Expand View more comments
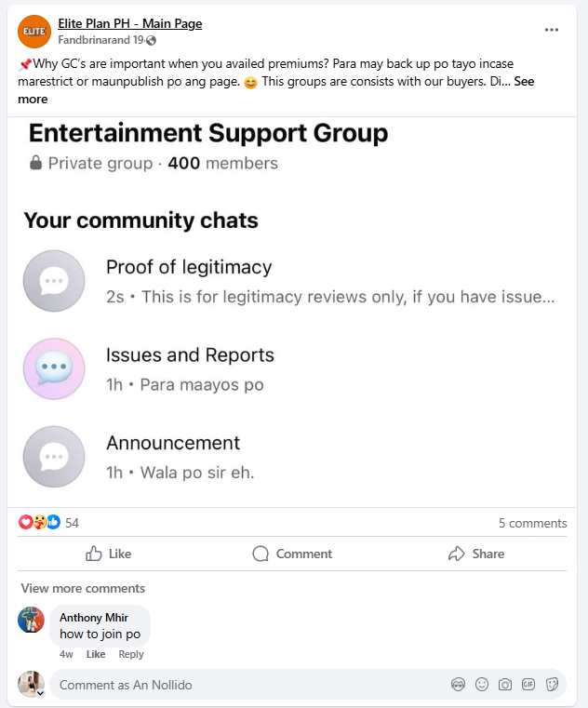This screenshot has height=708, width=588. point(83,588)
